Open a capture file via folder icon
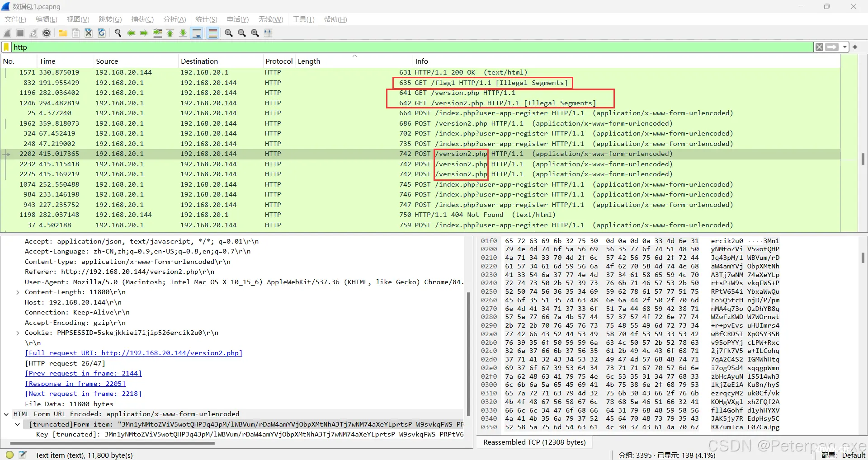Screen dimensions: 868x460 click(63, 33)
